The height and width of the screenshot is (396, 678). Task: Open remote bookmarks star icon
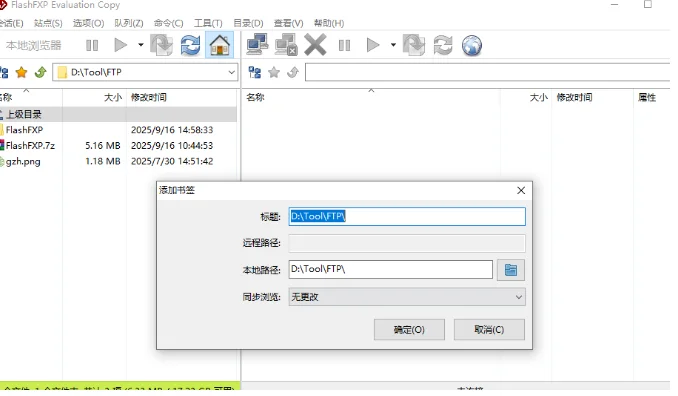coord(274,72)
